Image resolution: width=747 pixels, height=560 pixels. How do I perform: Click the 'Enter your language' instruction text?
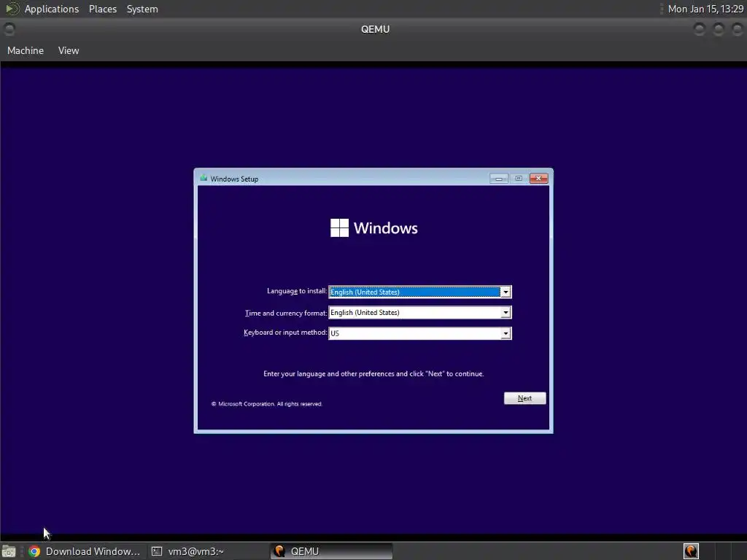tap(373, 374)
